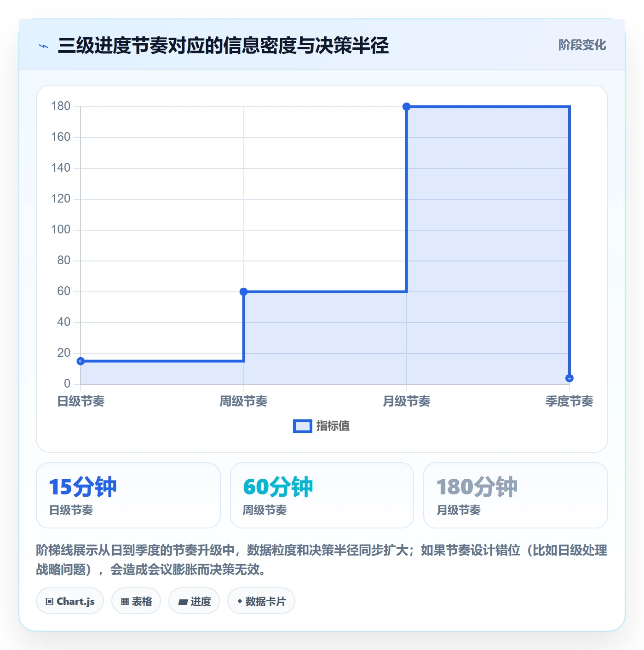
Task: Click the x-axis label 季度节奏
Action: [569, 401]
